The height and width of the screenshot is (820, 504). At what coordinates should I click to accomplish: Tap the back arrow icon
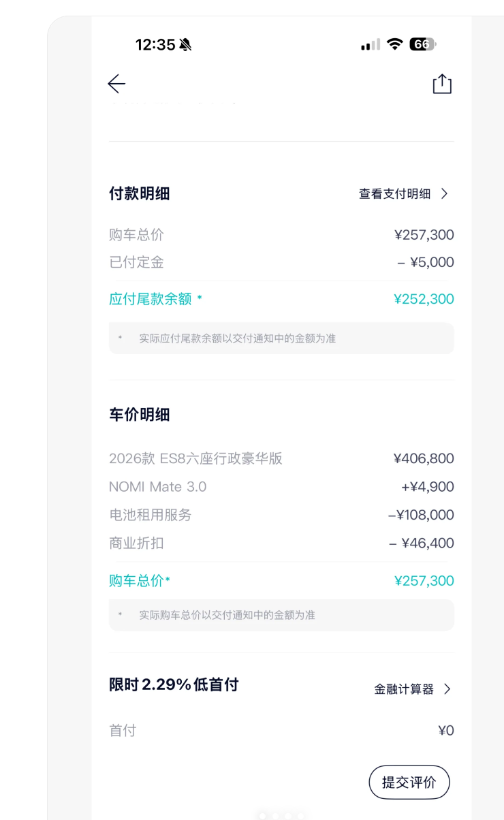pyautogui.click(x=116, y=84)
